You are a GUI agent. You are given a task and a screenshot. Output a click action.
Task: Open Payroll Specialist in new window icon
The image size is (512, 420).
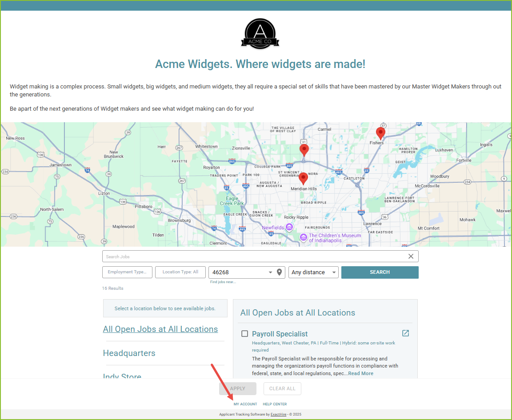pos(405,333)
